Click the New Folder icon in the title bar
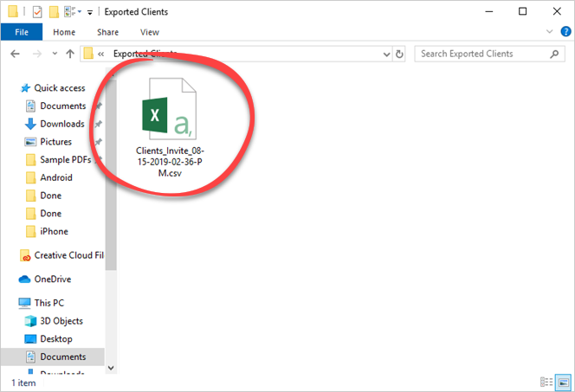 pos(55,12)
